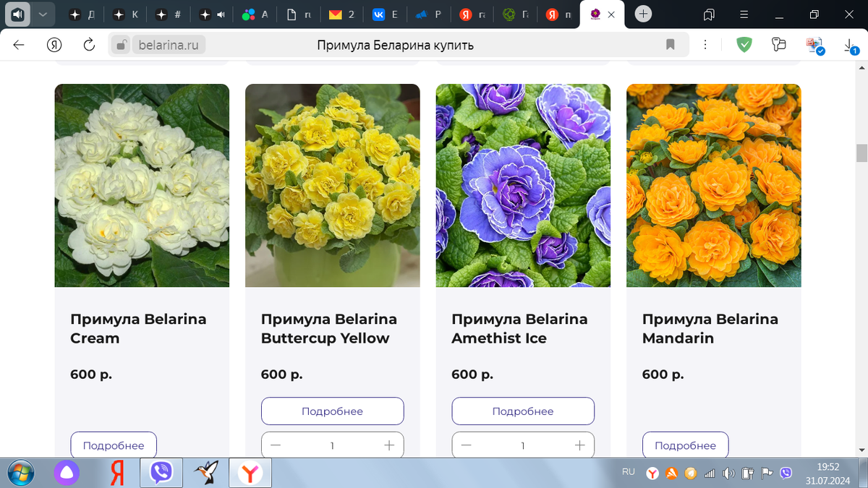Open the Примула Belarina Buttercup Yellow title
This screenshot has height=488, width=868.
coord(329,328)
